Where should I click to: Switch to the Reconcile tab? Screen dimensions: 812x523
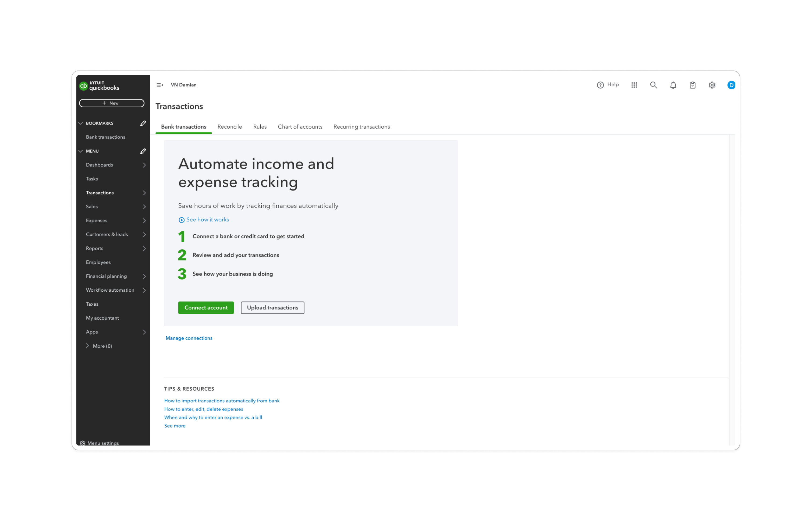(229, 127)
